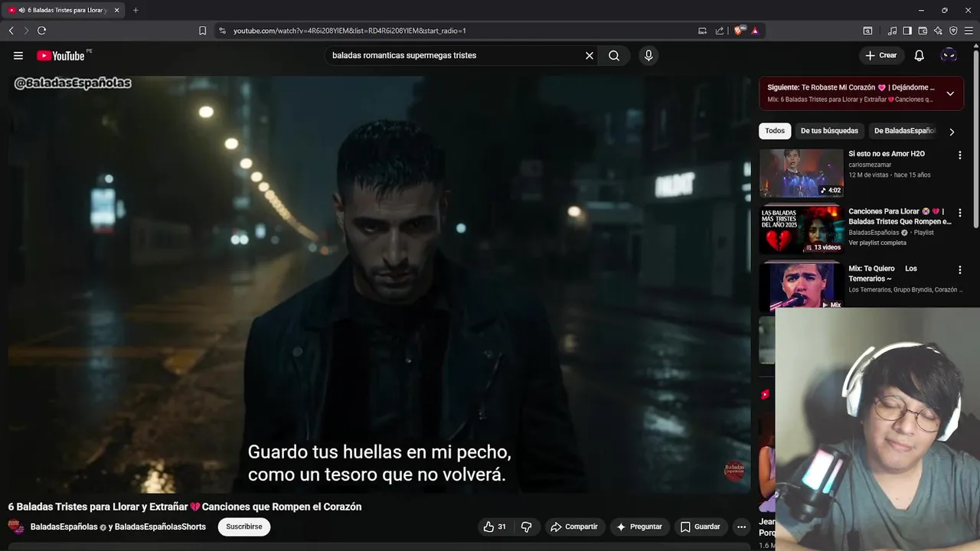Click the Preguntar button
Screen dimensions: 980x551
click(639, 527)
